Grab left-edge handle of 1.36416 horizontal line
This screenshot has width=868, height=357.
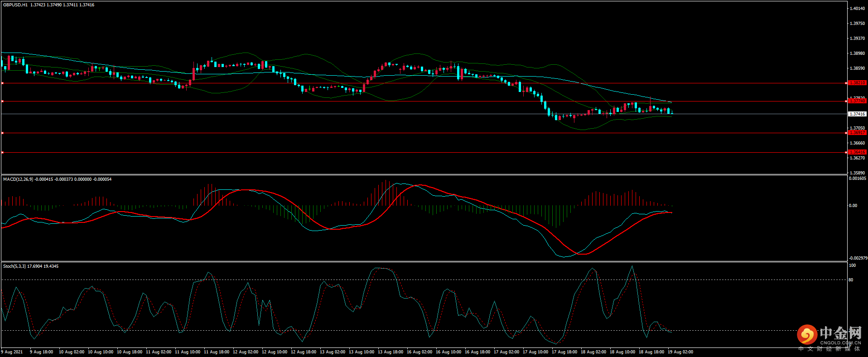[x=3, y=153]
